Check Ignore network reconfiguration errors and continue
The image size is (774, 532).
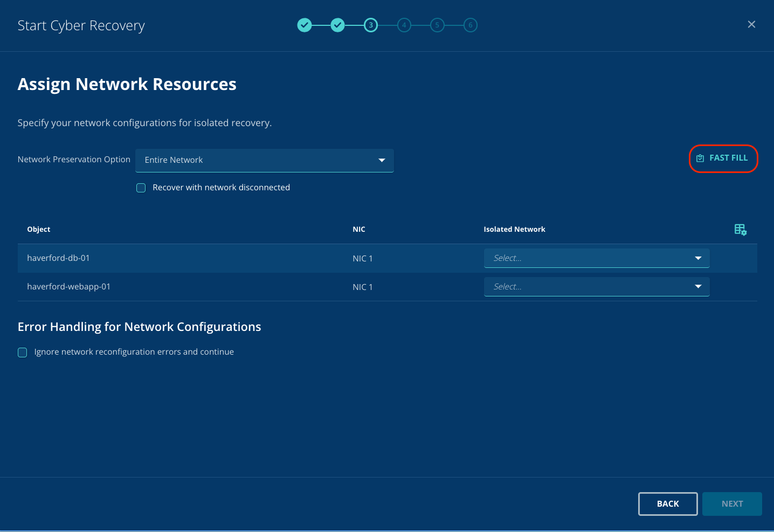(23, 353)
